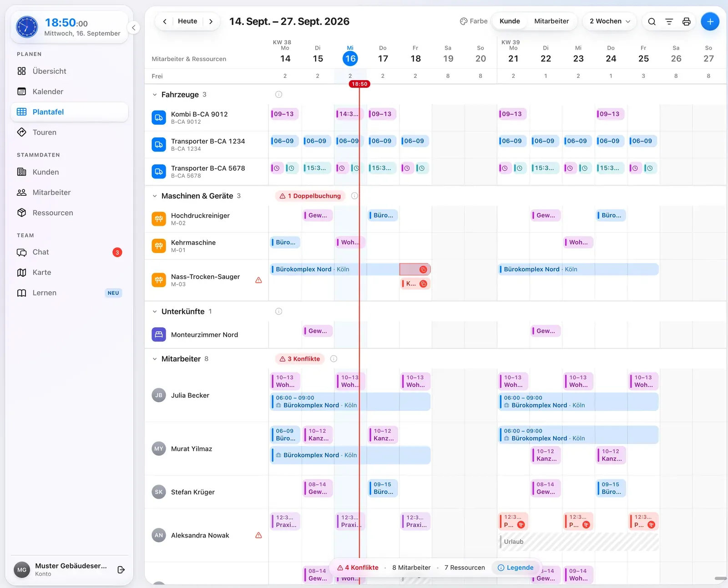Viewport: 728px width, 588px height.
Task: Click the Hochdruckreiniger machine icon
Action: point(159,219)
